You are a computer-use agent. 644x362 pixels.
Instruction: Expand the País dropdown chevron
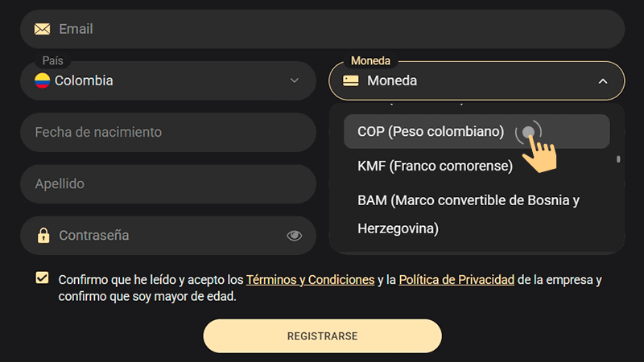coord(295,80)
